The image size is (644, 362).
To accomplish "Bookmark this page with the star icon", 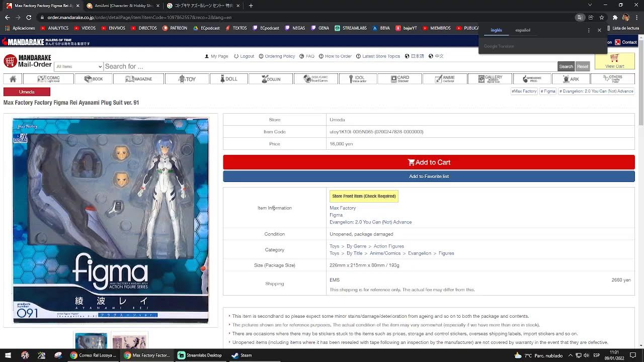I will 602,17.
